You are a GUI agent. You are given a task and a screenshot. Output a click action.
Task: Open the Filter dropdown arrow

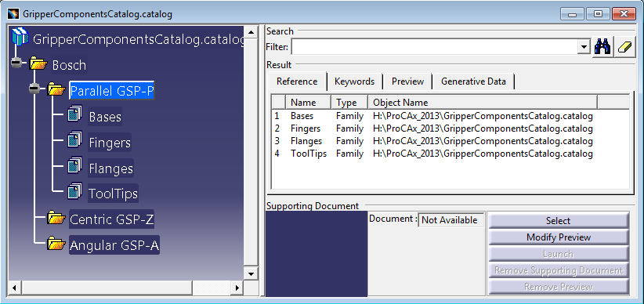[584, 47]
